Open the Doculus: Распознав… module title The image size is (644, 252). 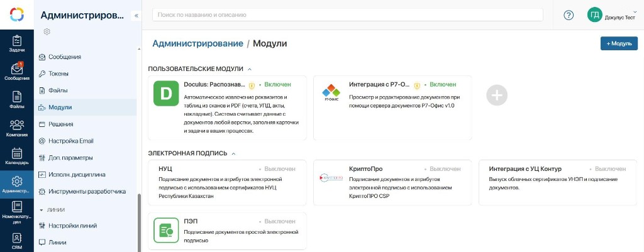pos(214,85)
